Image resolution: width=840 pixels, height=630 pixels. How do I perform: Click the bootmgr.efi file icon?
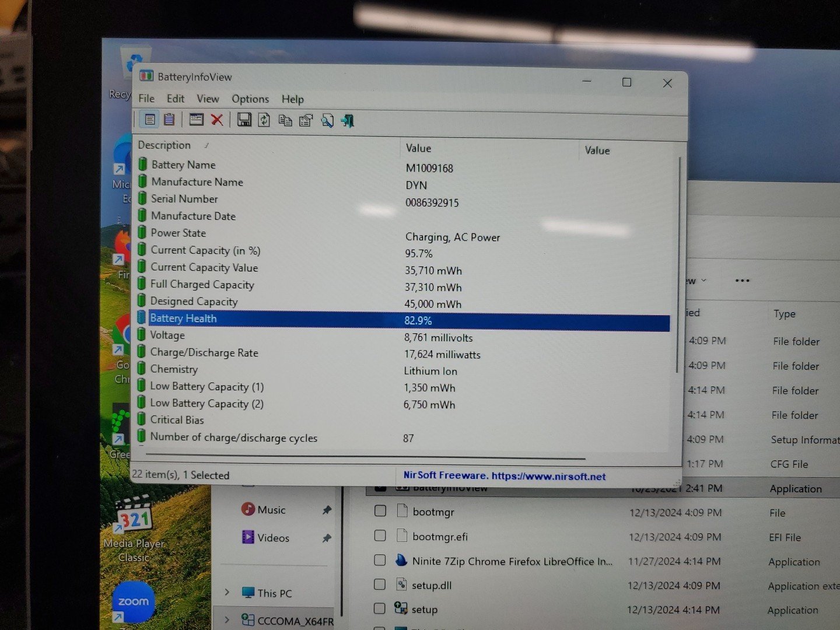tap(402, 535)
